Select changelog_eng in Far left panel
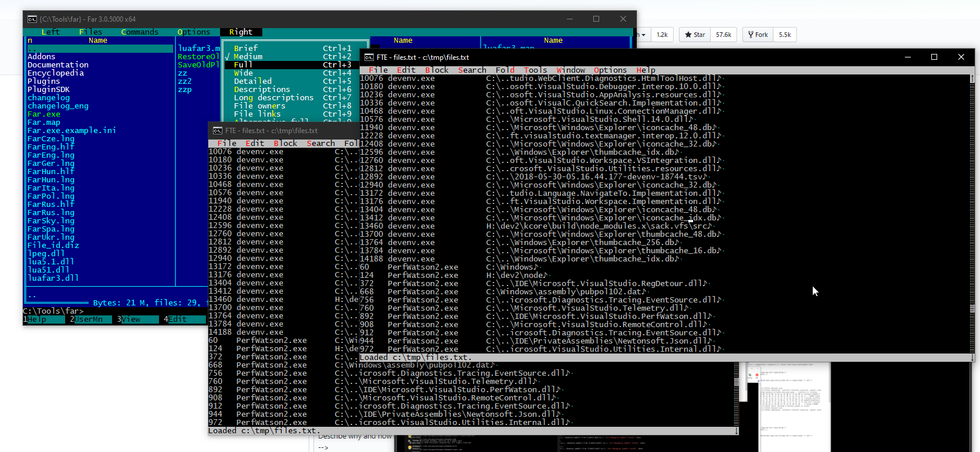 pos(58,106)
